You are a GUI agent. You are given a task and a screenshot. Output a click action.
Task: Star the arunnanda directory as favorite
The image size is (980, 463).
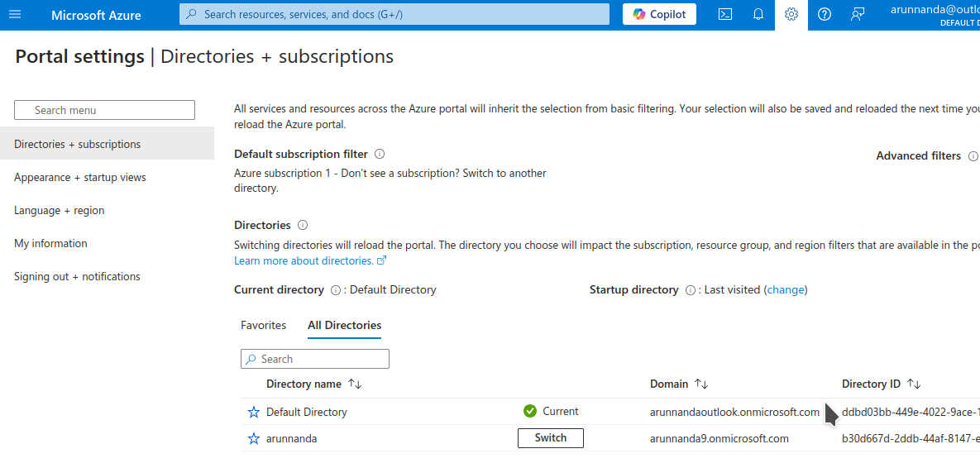click(x=254, y=438)
